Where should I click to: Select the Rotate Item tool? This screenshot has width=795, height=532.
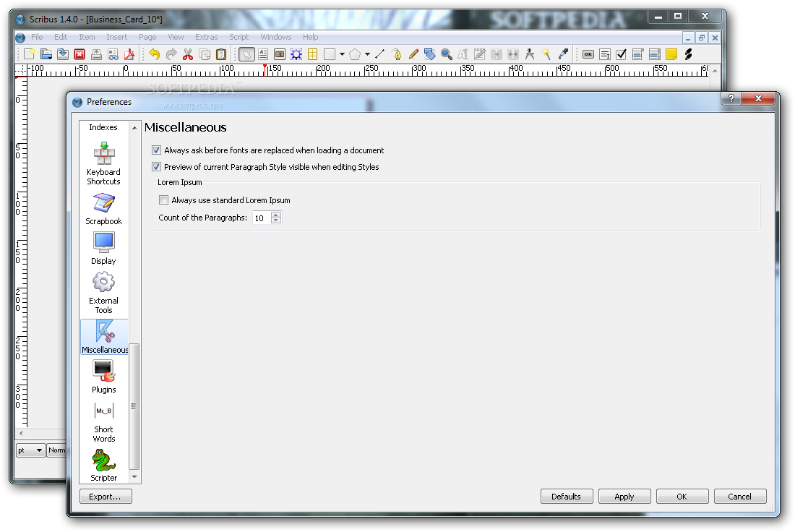coord(430,54)
